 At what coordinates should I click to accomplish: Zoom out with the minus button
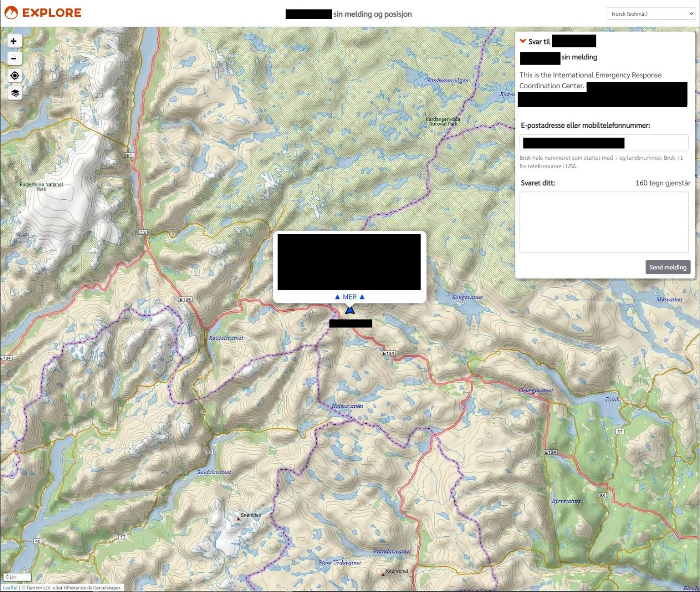[x=14, y=59]
